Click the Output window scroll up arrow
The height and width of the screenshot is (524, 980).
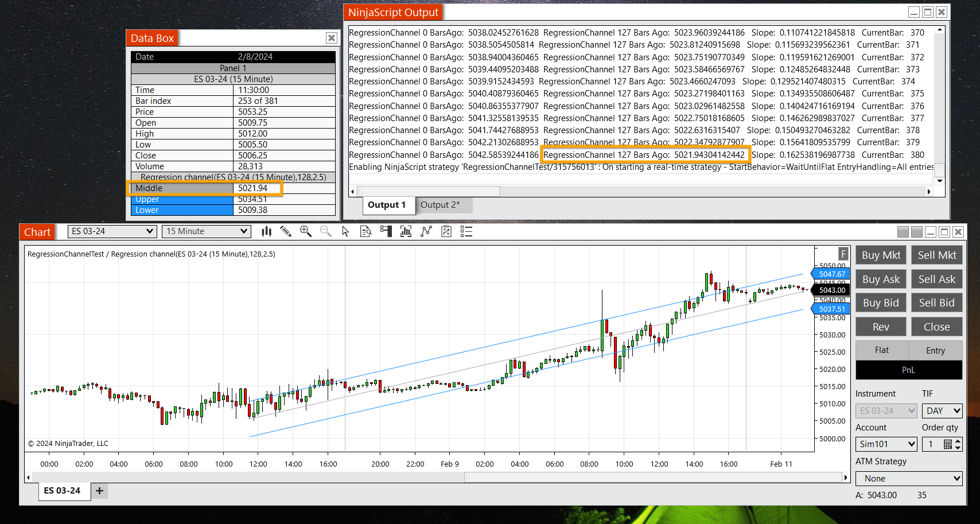click(x=940, y=30)
